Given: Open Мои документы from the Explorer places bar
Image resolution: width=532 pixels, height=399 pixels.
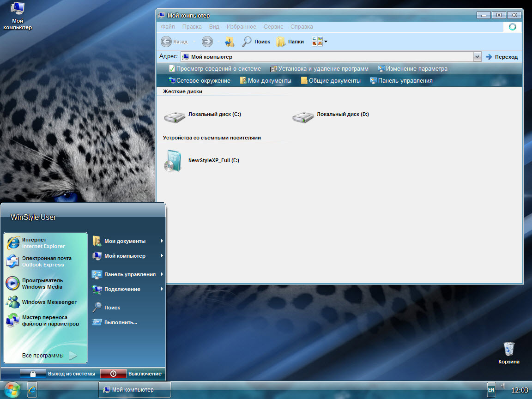Looking at the screenshot, I should (x=266, y=80).
